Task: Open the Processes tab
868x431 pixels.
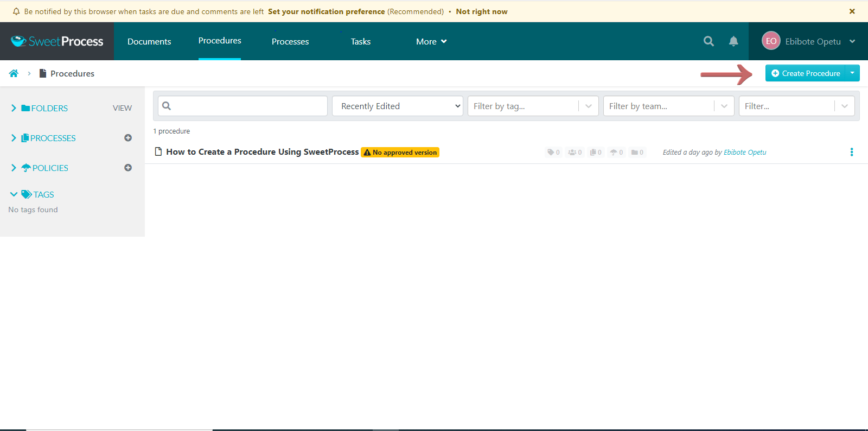Action: pyautogui.click(x=290, y=41)
